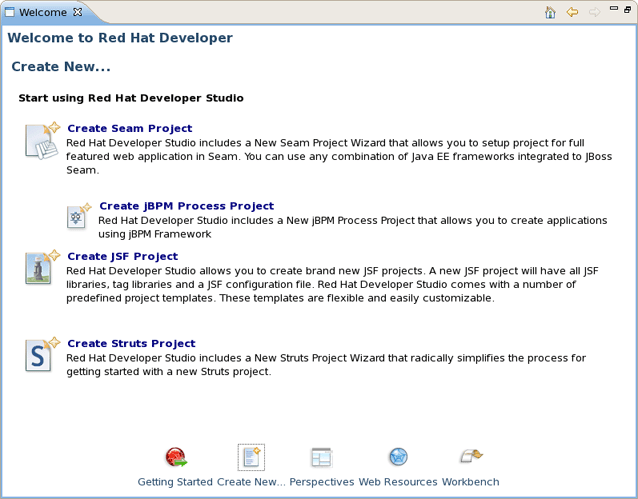Go back with the yellow left arrow
638x499 pixels.
(572, 12)
